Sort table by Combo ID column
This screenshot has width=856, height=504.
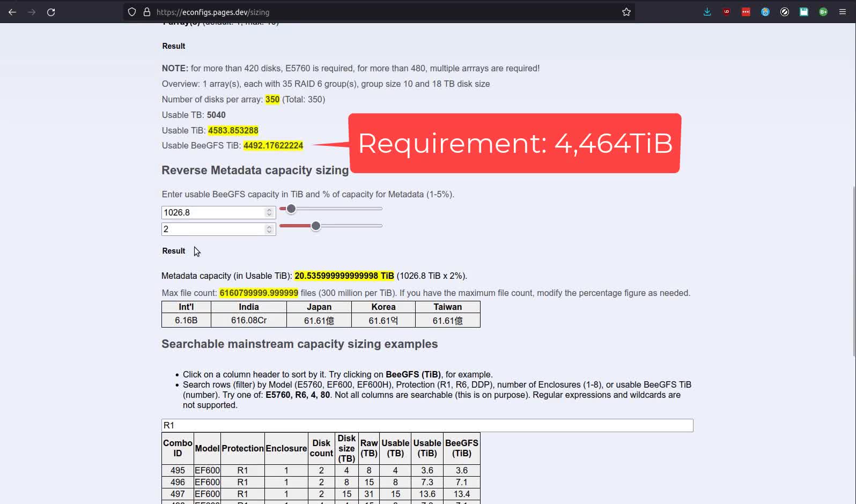click(178, 448)
